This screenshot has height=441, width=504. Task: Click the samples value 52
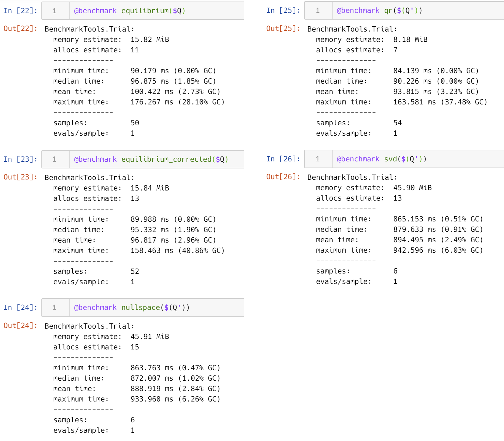tap(135, 271)
